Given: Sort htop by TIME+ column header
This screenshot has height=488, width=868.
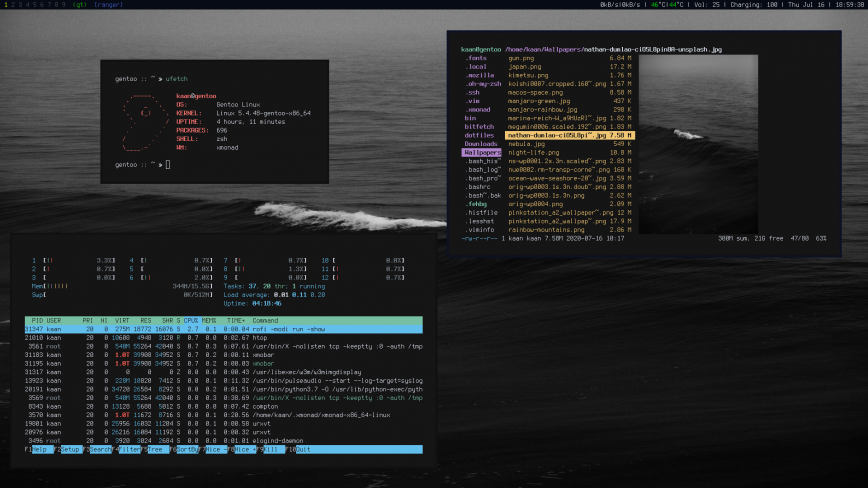Looking at the screenshot, I should tap(236, 320).
